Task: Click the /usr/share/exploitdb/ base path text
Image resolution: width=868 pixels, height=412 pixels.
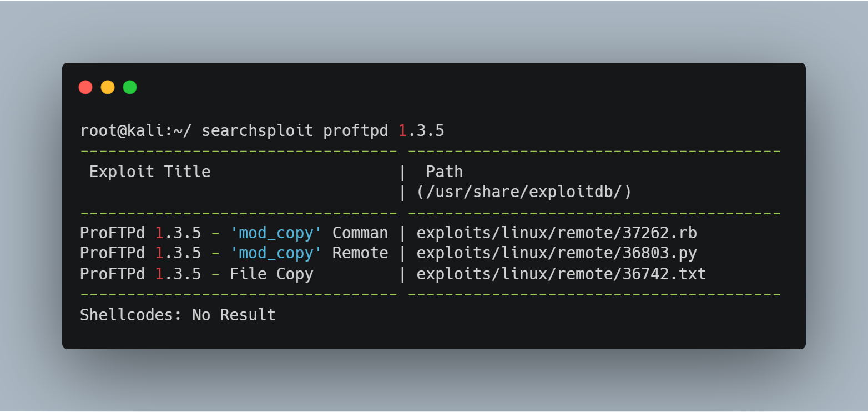Action: coord(524,192)
